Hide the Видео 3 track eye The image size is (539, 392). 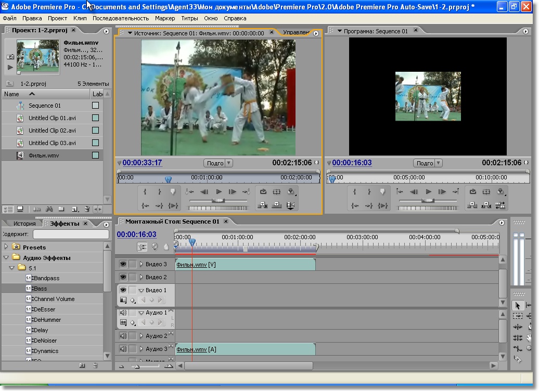[x=123, y=264]
